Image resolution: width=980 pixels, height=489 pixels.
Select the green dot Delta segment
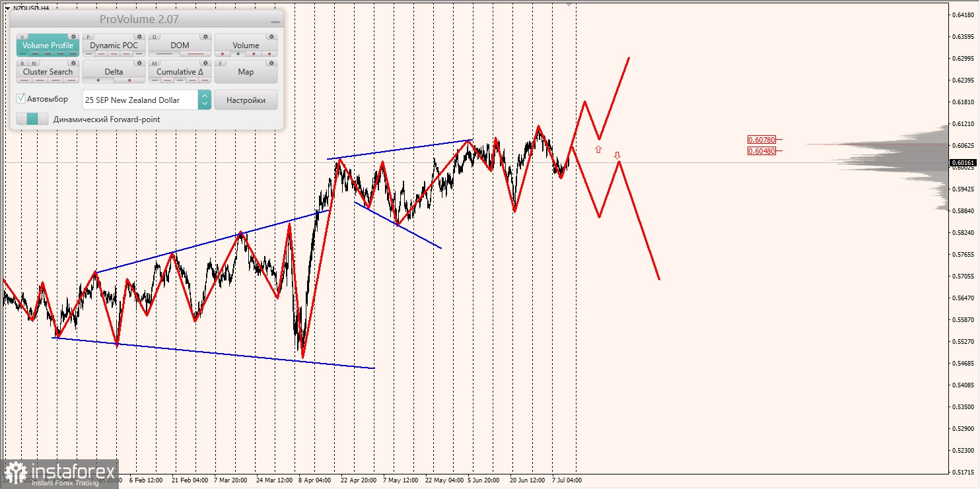(98, 80)
